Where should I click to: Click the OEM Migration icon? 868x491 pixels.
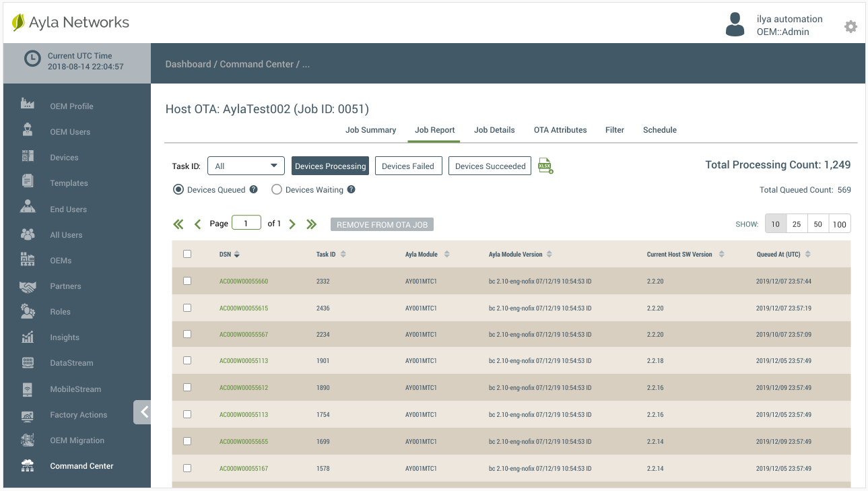click(28, 440)
